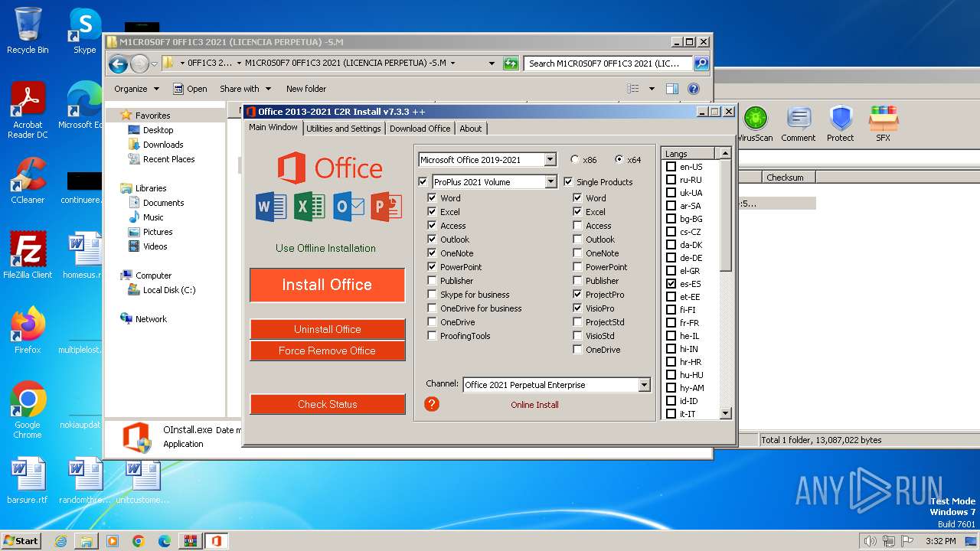
Task: Click the red question mark help icon
Action: tap(432, 404)
